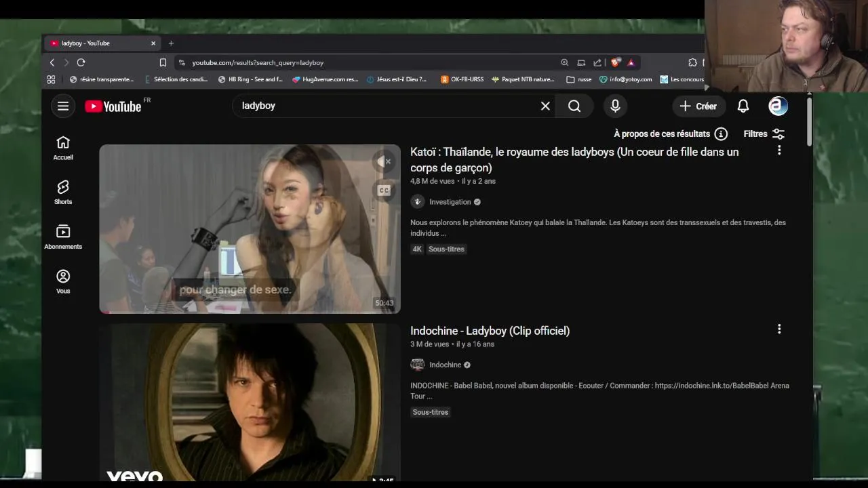
Task: Open the Jésus est-il Dieu ? bookmark
Action: [397, 79]
